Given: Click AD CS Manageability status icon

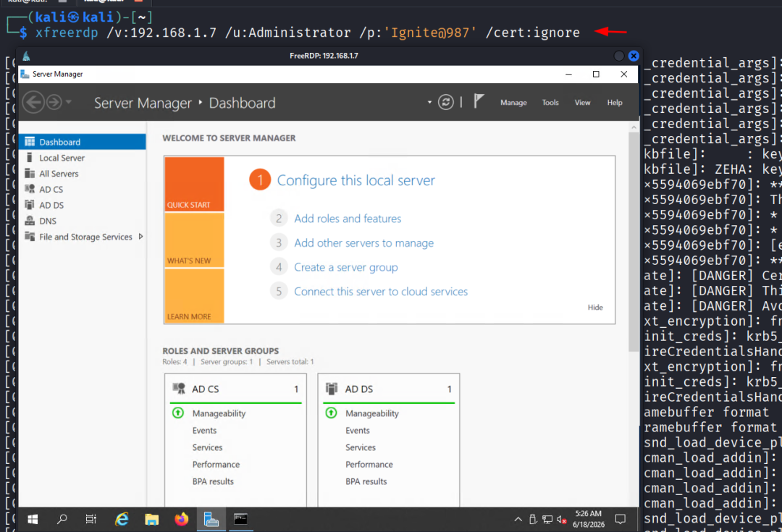Looking at the screenshot, I should coord(178,413).
